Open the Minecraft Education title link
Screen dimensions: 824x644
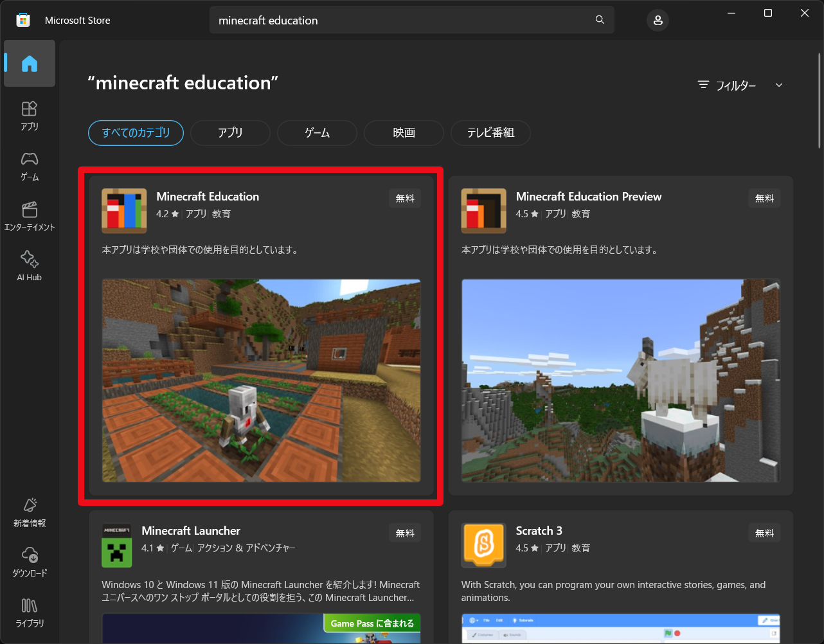tap(208, 197)
